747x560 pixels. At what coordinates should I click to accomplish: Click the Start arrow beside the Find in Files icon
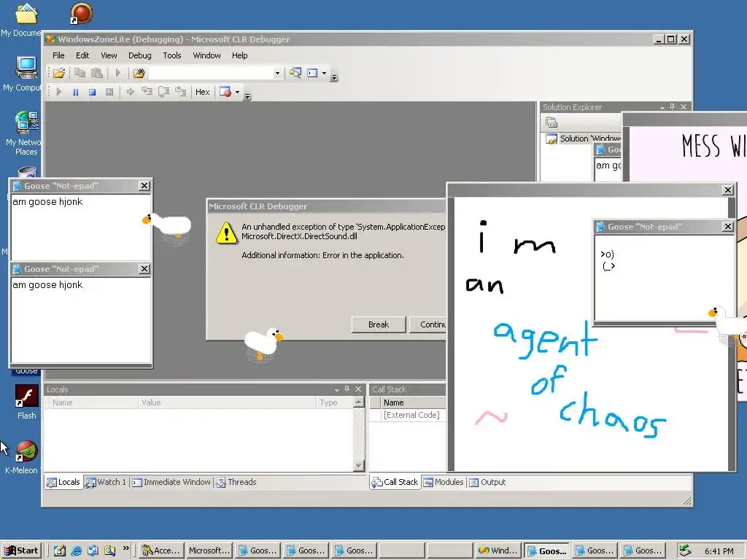point(118,73)
